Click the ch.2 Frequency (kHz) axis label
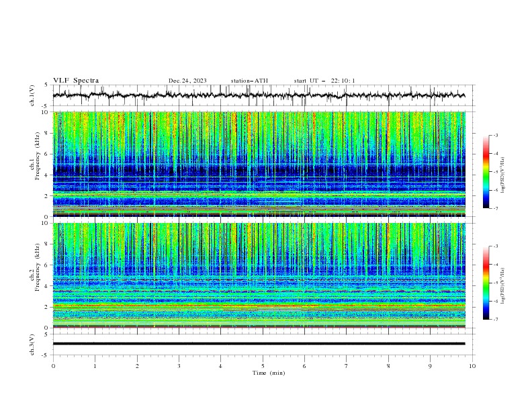This screenshot has height=411, width=532. (34, 267)
